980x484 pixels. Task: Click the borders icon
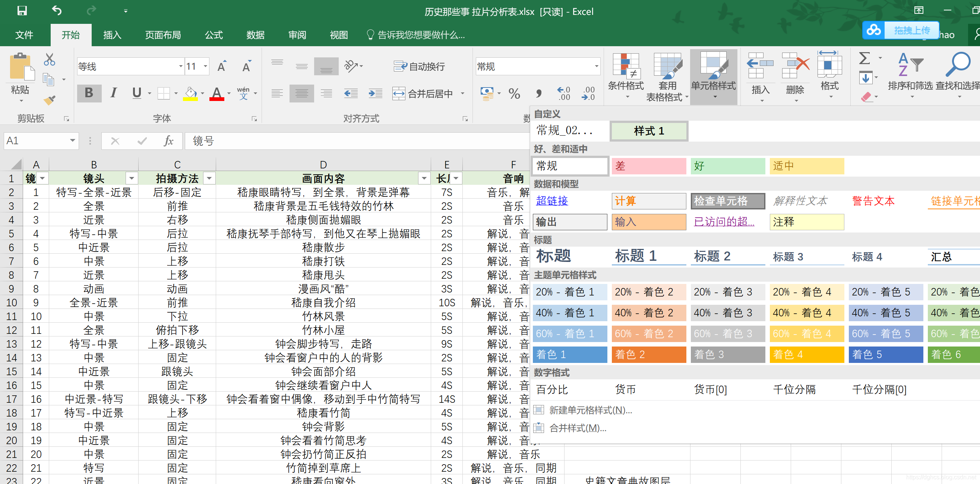pos(164,93)
